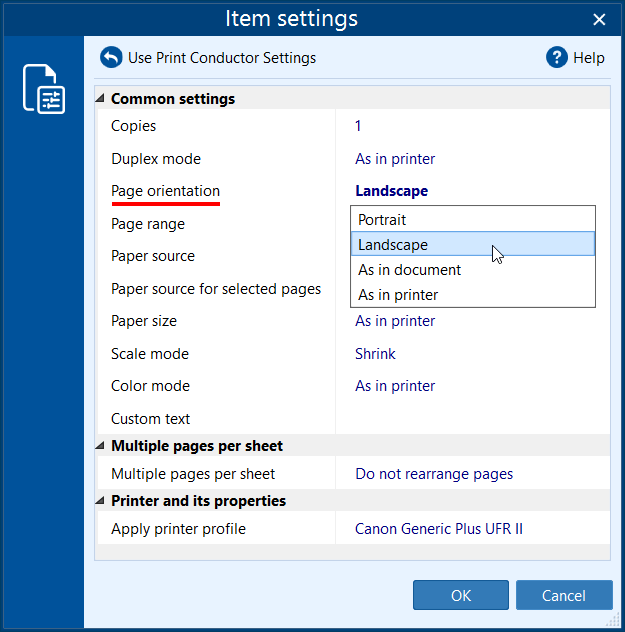Viewport: 625px width, 632px height.
Task: Edit the Copies value 1
Action: click(x=358, y=126)
